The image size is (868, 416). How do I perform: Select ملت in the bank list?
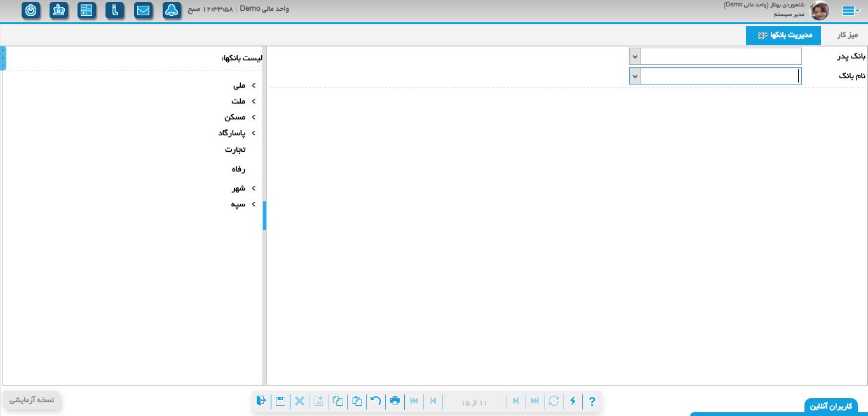pos(238,101)
